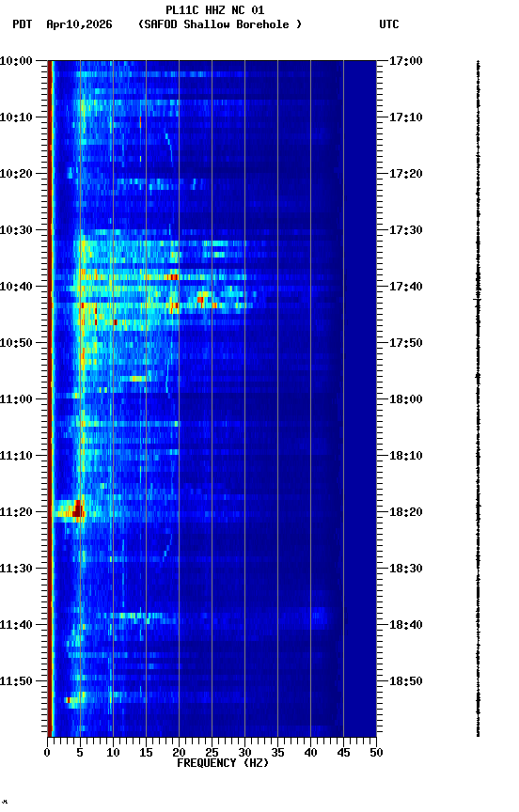Image resolution: width=519 pixels, height=812 pixels.
Task: Click the 18:50 UTC time label
Action: pos(406,681)
